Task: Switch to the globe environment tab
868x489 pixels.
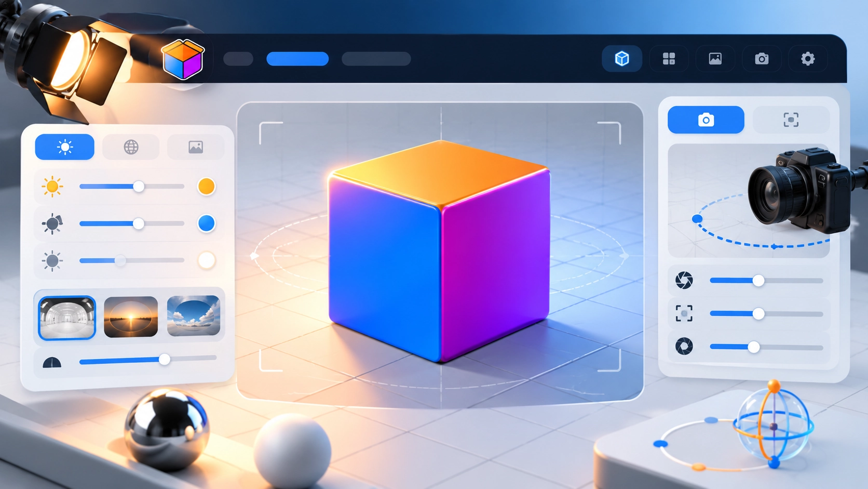Action: click(x=131, y=147)
